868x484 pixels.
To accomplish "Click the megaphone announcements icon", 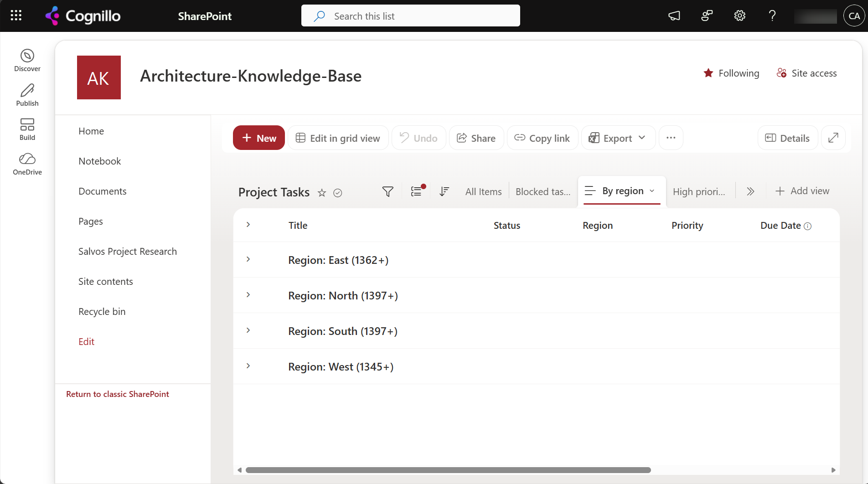I will click(x=674, y=16).
